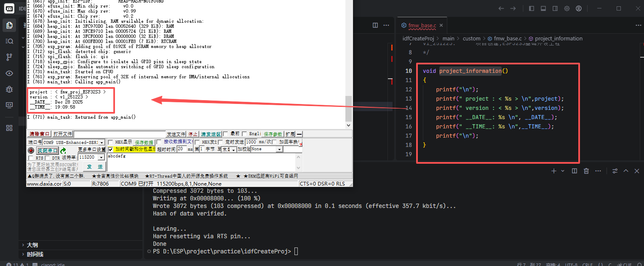The height and width of the screenshot is (266, 644).
Task: Open more actions in terminal panel
Action: (x=598, y=171)
